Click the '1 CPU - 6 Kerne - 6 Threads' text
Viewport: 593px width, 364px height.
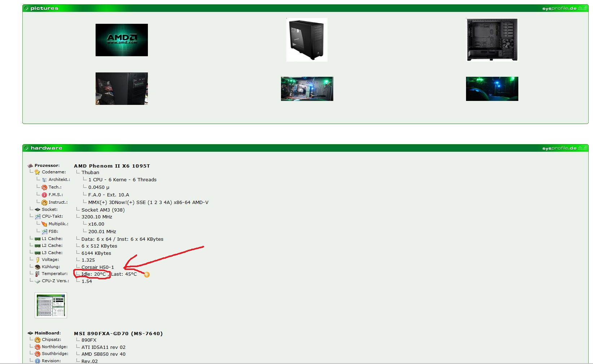pyautogui.click(x=122, y=180)
